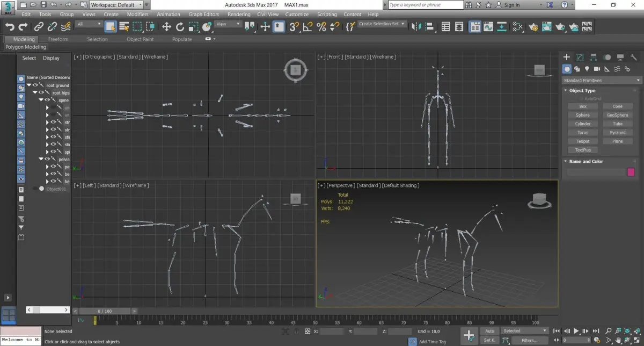Open the Standard Primitives dropdown
The width and height of the screenshot is (644, 346).
(x=602, y=81)
